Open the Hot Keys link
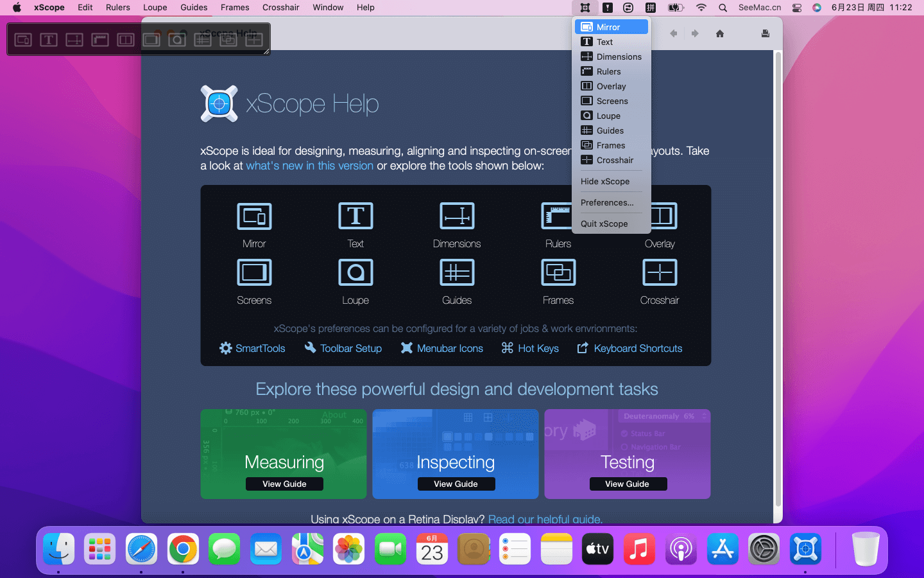The image size is (924, 578). point(530,348)
